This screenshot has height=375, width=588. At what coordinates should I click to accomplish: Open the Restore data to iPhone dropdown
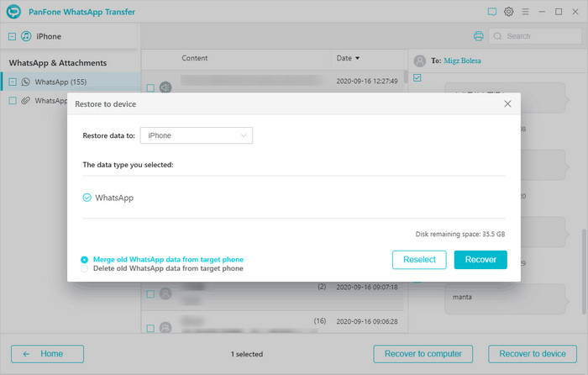(x=196, y=135)
